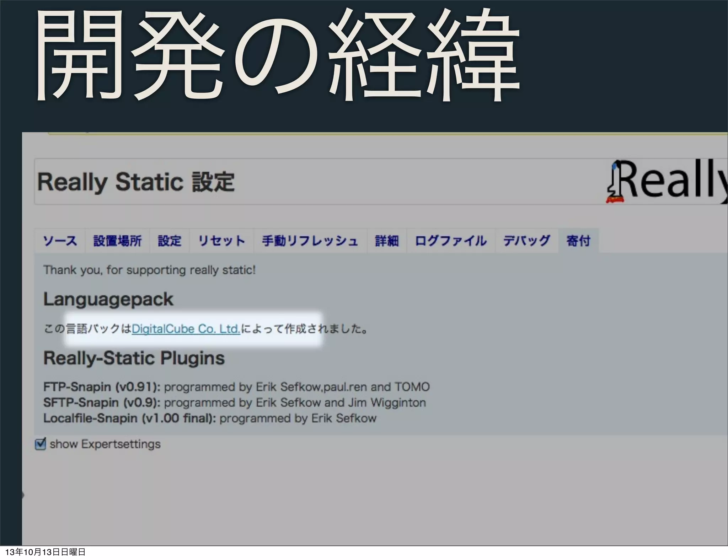Toggle the show Expertsettings checkbox

click(41, 444)
